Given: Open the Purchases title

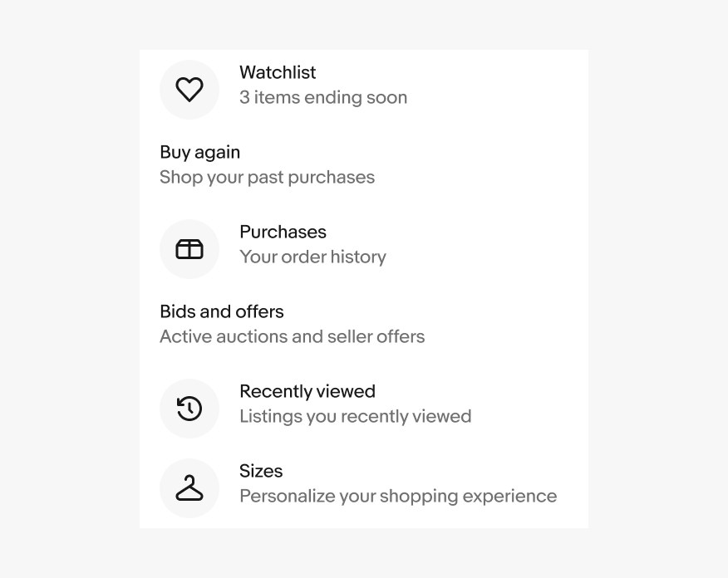Looking at the screenshot, I should pyautogui.click(x=283, y=232).
